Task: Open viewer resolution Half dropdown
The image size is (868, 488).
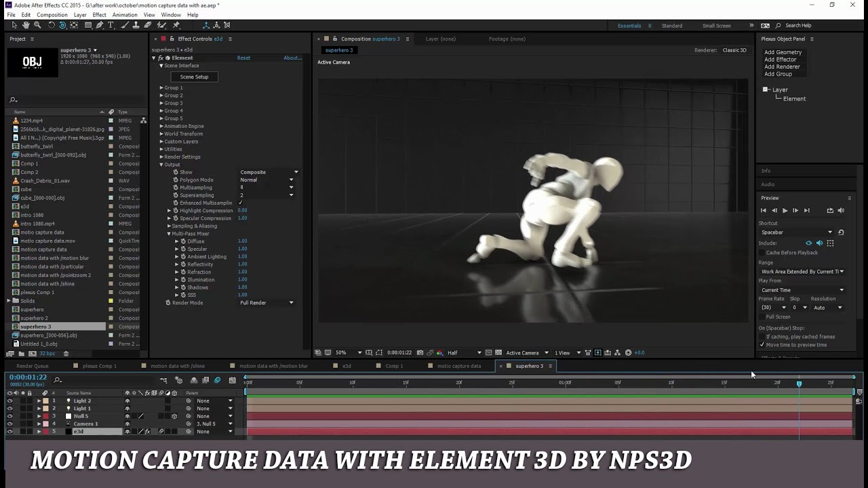Action: (x=464, y=352)
